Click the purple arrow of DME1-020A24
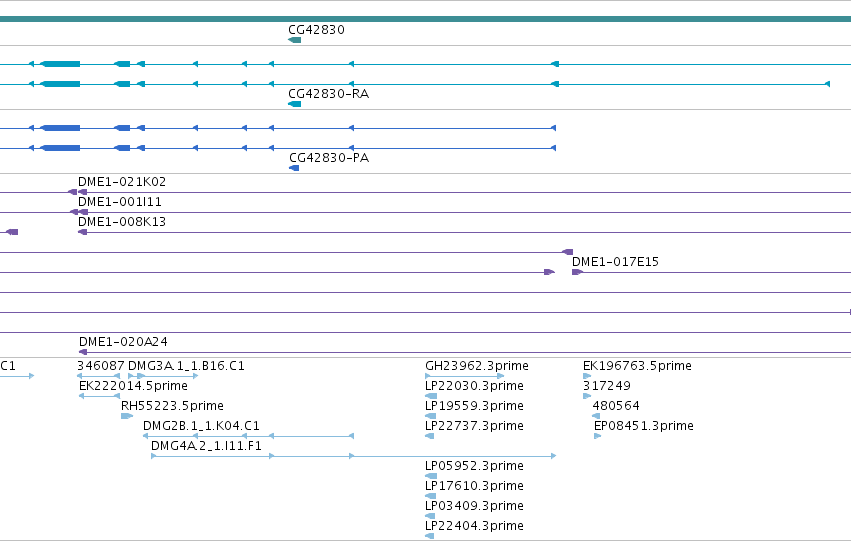851x541 pixels. click(83, 352)
